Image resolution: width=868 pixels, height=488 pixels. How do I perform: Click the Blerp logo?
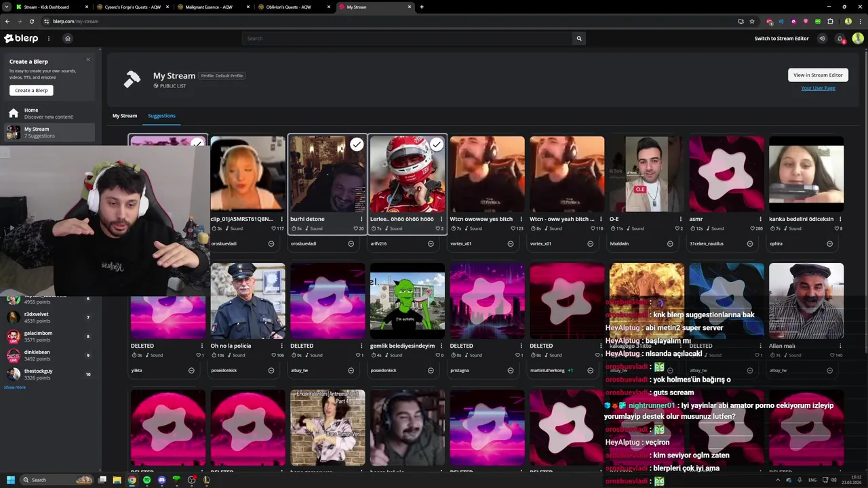[21, 39]
